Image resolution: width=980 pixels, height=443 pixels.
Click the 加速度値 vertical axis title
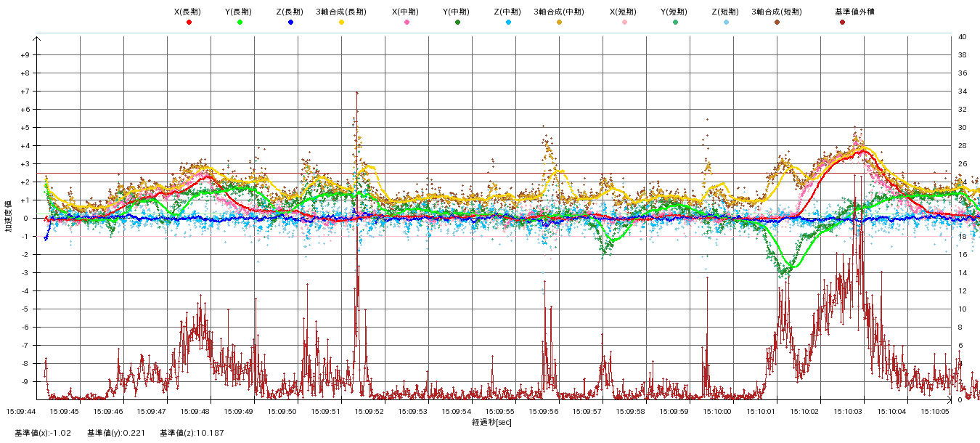coord(9,216)
